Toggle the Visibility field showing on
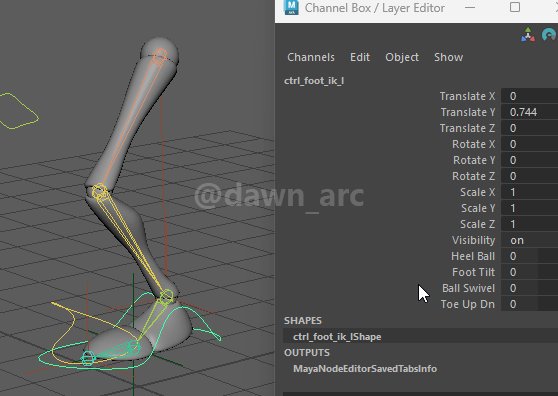This screenshot has height=396, width=558. coord(530,240)
